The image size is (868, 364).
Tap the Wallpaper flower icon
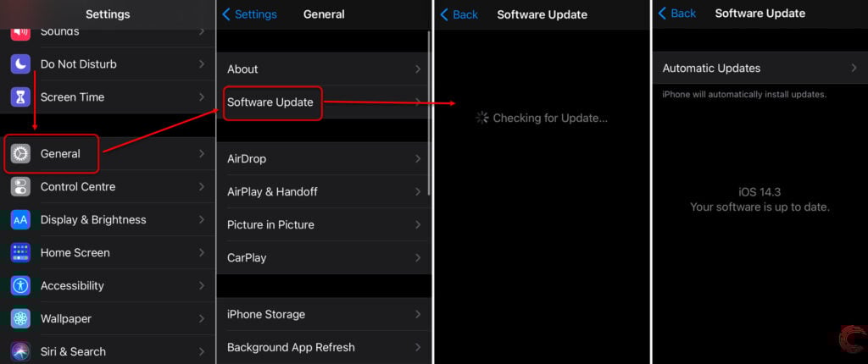20,318
